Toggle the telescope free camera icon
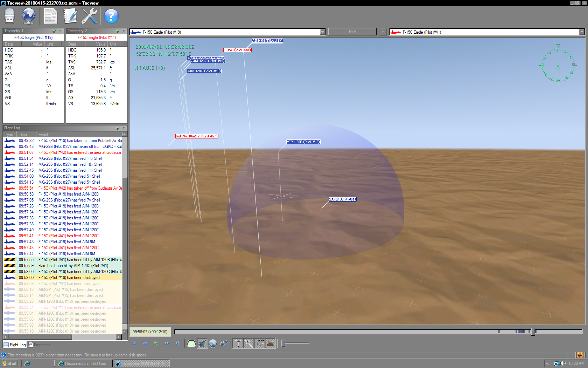This screenshot has height=368, width=588. tap(224, 343)
